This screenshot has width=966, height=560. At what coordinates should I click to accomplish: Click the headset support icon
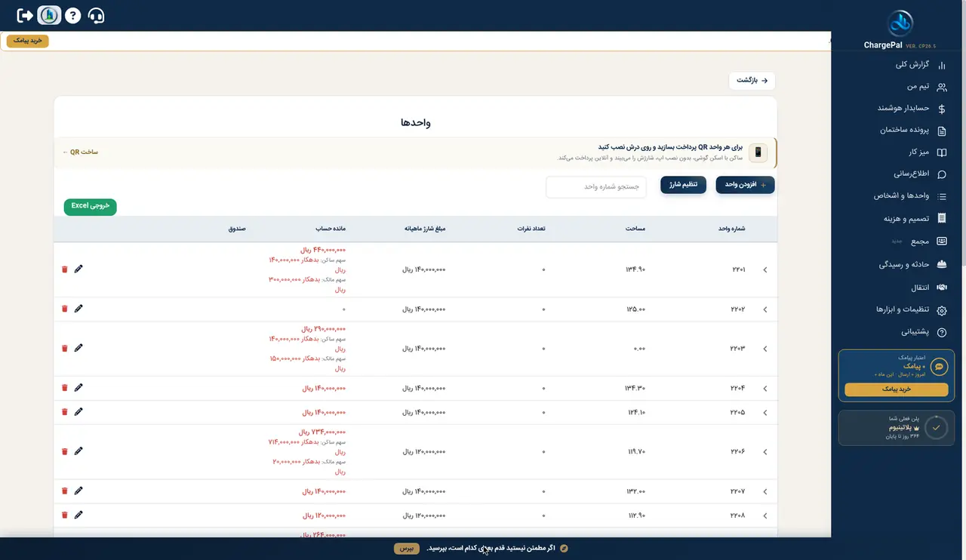(x=97, y=15)
